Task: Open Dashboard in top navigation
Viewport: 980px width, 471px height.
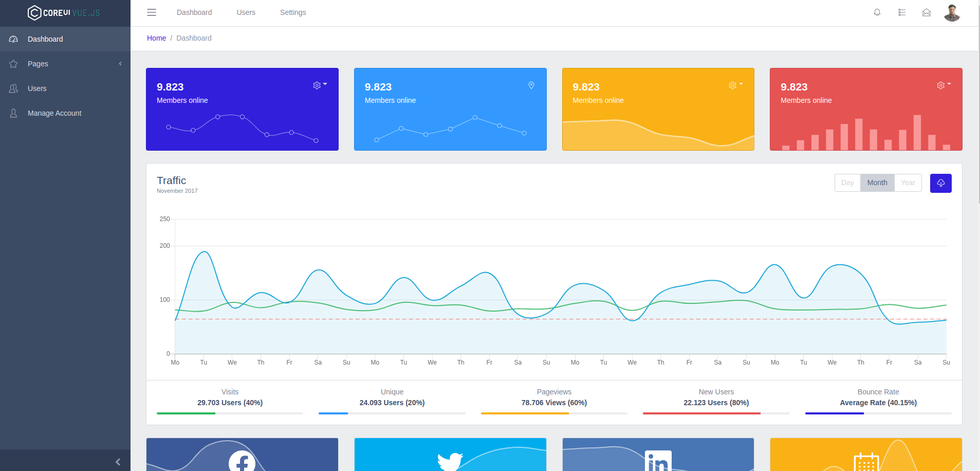Action: pyautogui.click(x=194, y=12)
